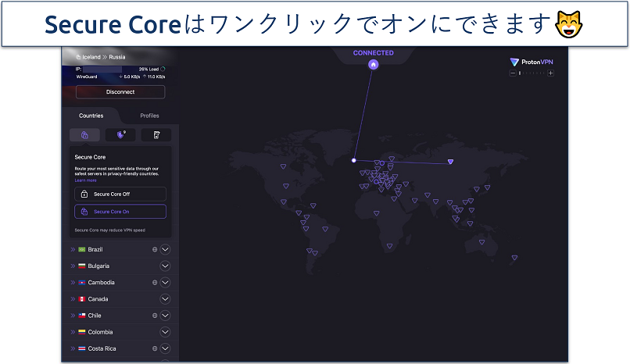The image size is (630, 364).
Task: Turn Secure Core off
Action: 120,194
